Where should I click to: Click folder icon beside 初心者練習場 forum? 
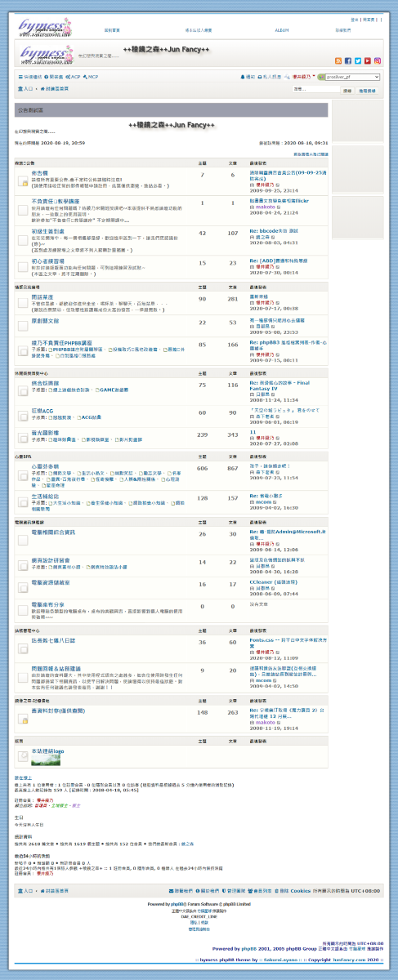(23, 265)
